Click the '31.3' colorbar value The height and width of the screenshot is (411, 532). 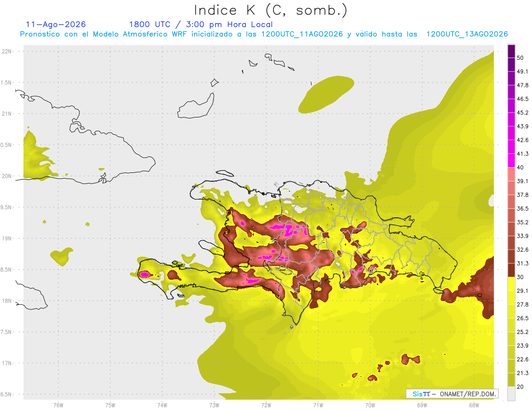pos(523,263)
